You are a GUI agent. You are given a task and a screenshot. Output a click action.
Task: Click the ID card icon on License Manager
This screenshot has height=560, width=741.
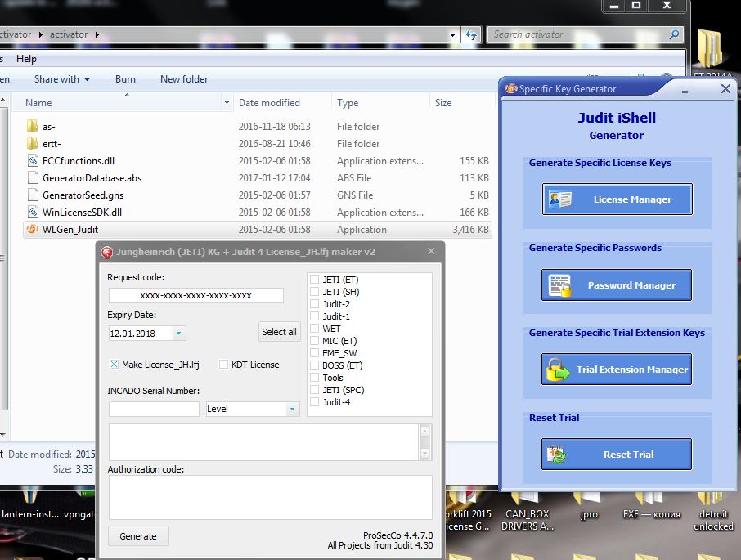560,199
